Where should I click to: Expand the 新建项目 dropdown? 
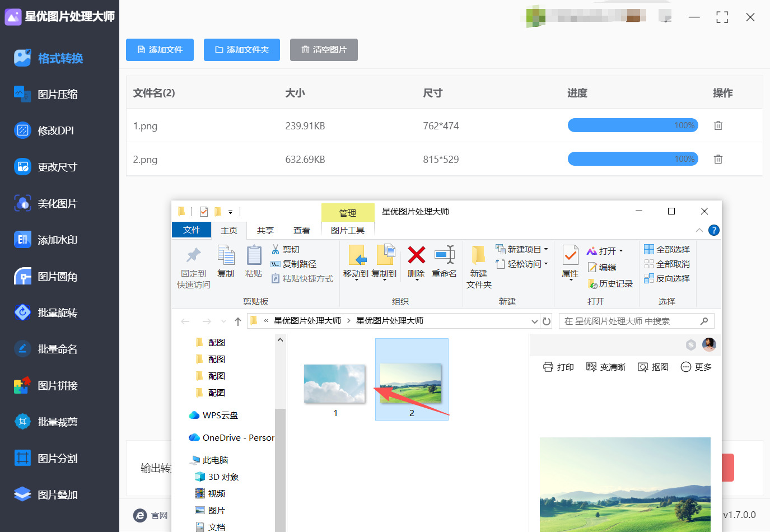point(546,250)
